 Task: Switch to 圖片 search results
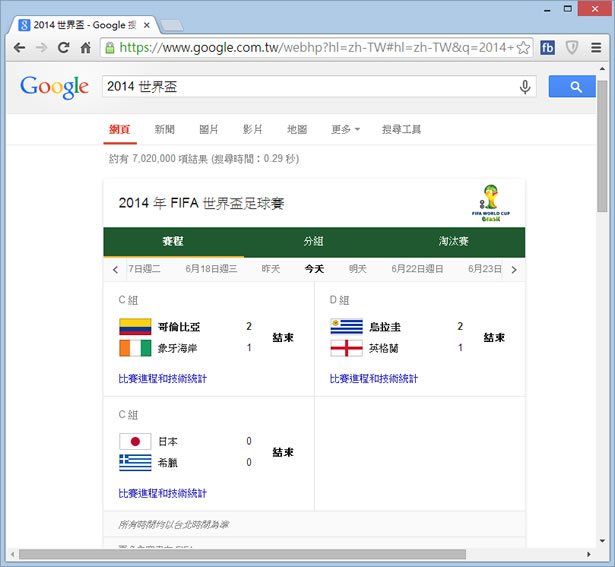(x=208, y=129)
